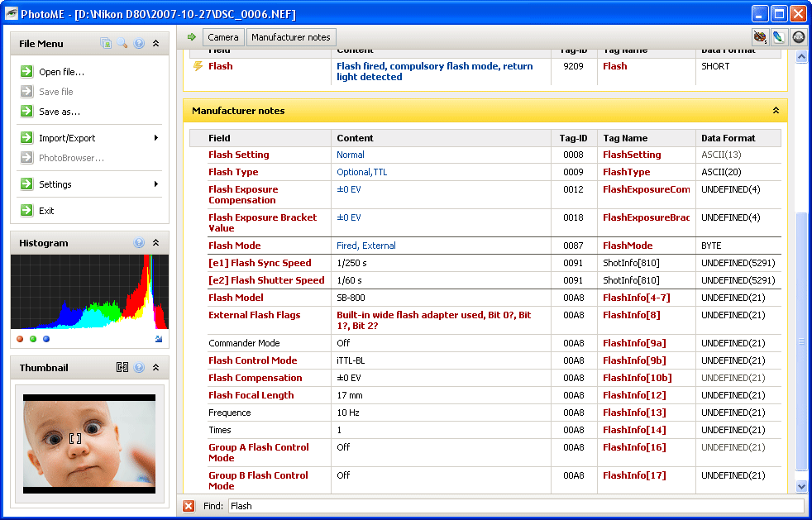Select the Group A Flash Control Mode field
812x520 pixels.
(259, 453)
